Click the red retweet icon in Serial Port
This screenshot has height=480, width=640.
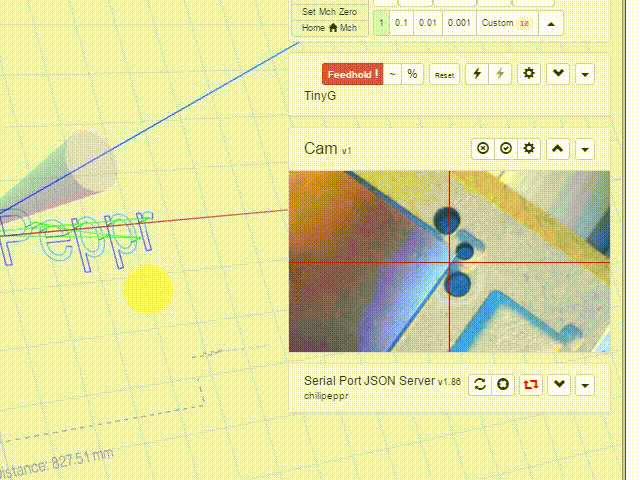530,385
